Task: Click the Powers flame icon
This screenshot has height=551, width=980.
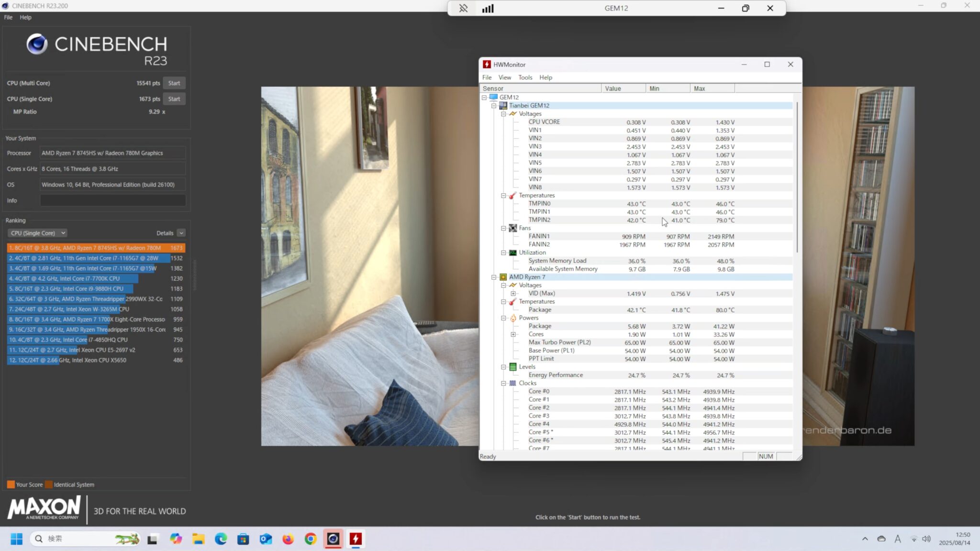Action: click(x=512, y=318)
